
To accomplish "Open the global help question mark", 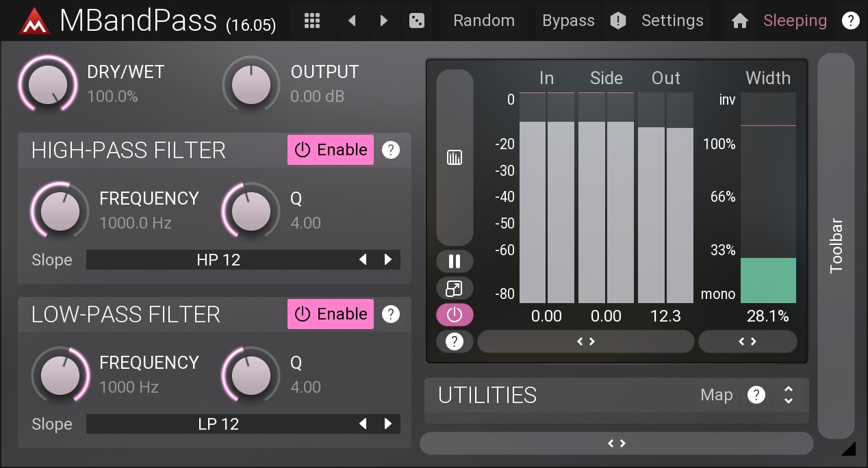I will pos(850,21).
